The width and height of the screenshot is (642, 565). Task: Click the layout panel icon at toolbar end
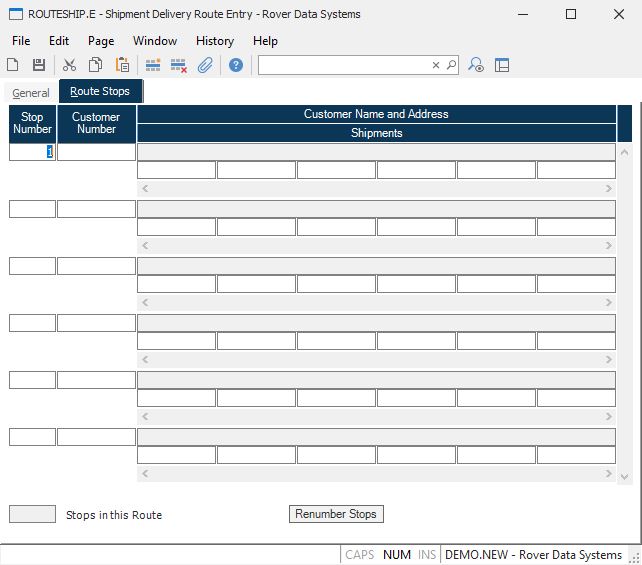click(x=502, y=65)
